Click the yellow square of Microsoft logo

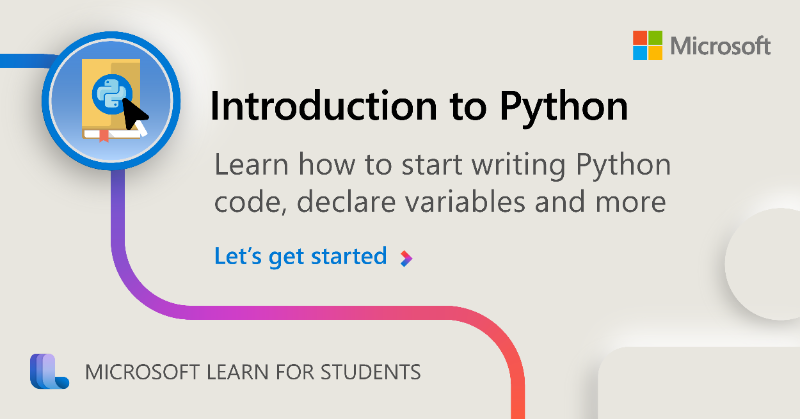656,53
